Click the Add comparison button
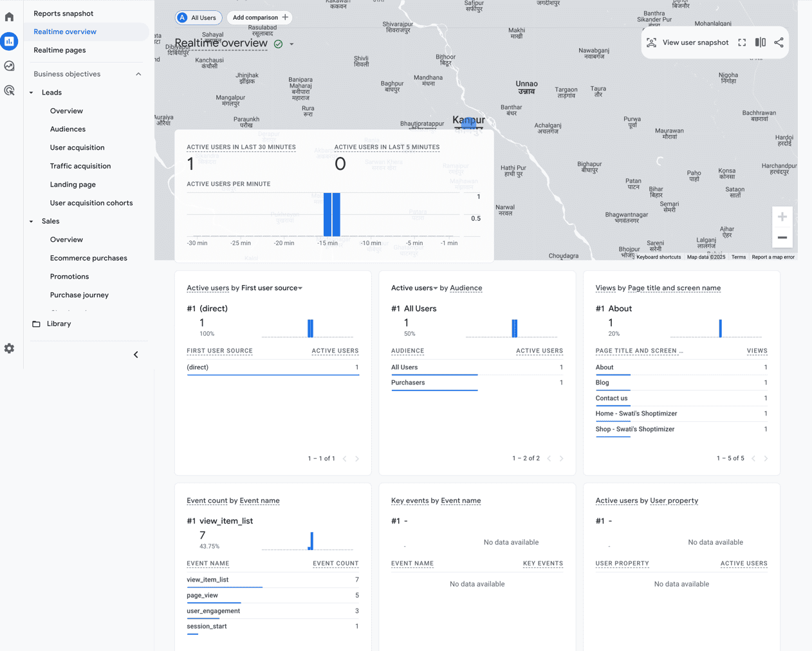The height and width of the screenshot is (651, 812). [260, 17]
